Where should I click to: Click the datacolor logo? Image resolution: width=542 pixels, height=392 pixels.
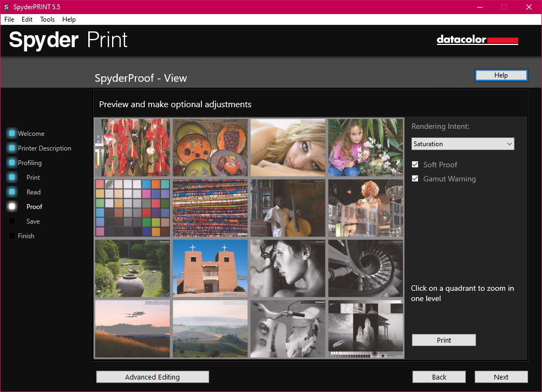click(478, 40)
